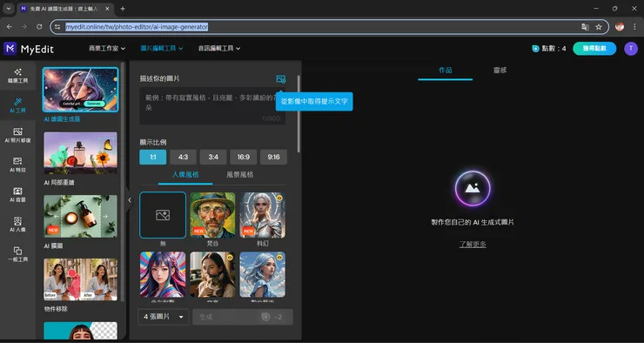
Task: Click the 獲得點數 button
Action: click(594, 49)
